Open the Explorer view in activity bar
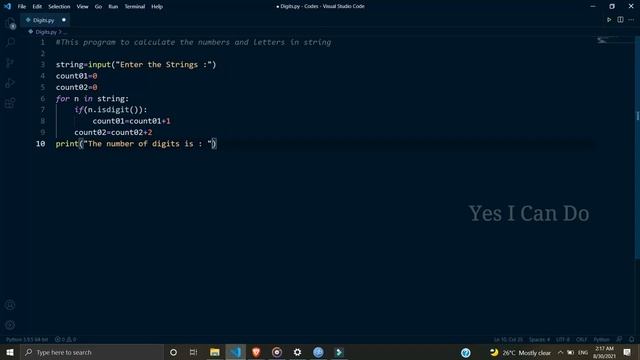 10,23
